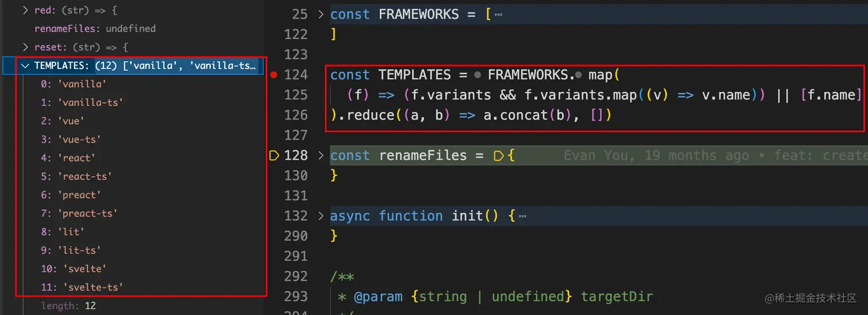Viewport: 868px width, 315px height.
Task: Collapse the TEMPLATES variable in debug panel
Action: click(x=25, y=66)
